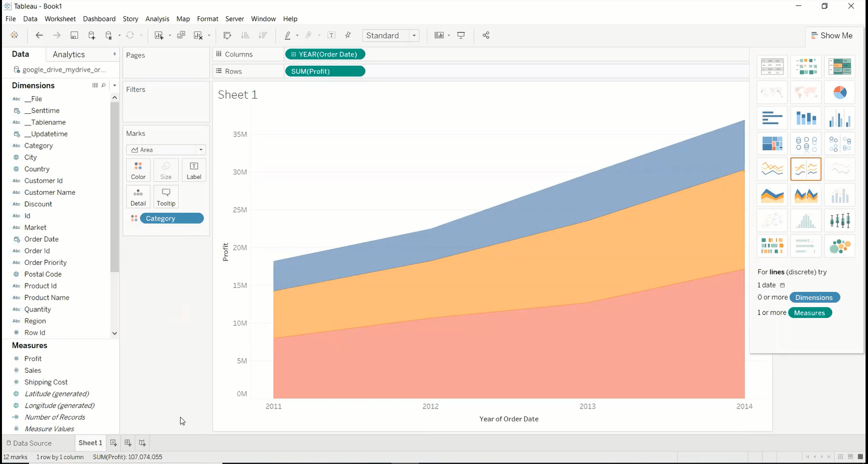Screen dimensions: 868x464
Task: Activate the Highlight pen icon in toolbar
Action: [x=289, y=35]
